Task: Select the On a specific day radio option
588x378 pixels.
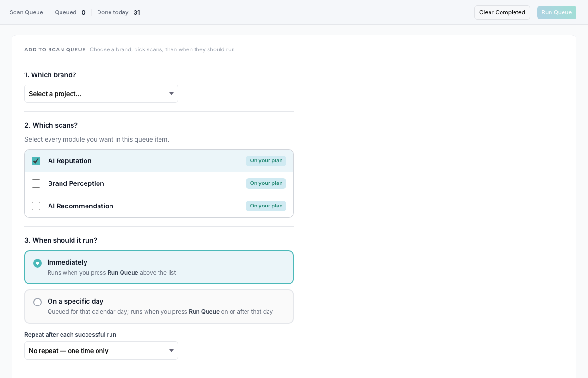Action: [37, 302]
